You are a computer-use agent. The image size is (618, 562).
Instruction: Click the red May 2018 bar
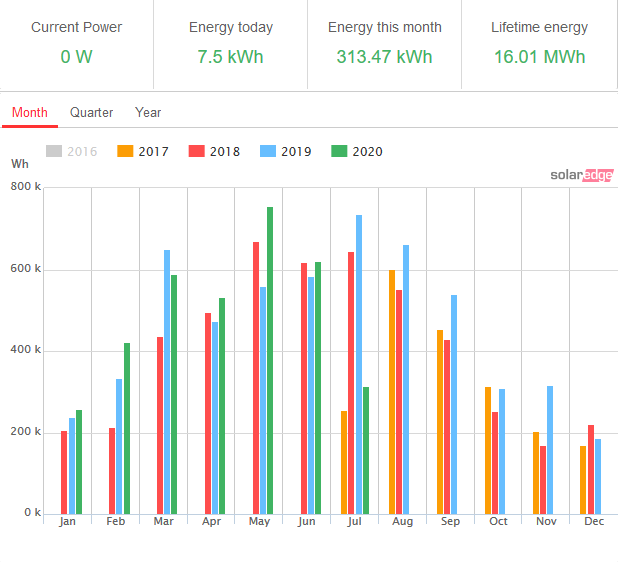pyautogui.click(x=256, y=378)
